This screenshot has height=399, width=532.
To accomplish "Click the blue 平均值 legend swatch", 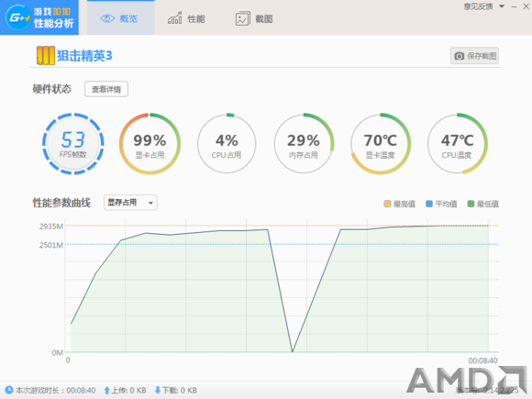I will (x=429, y=204).
